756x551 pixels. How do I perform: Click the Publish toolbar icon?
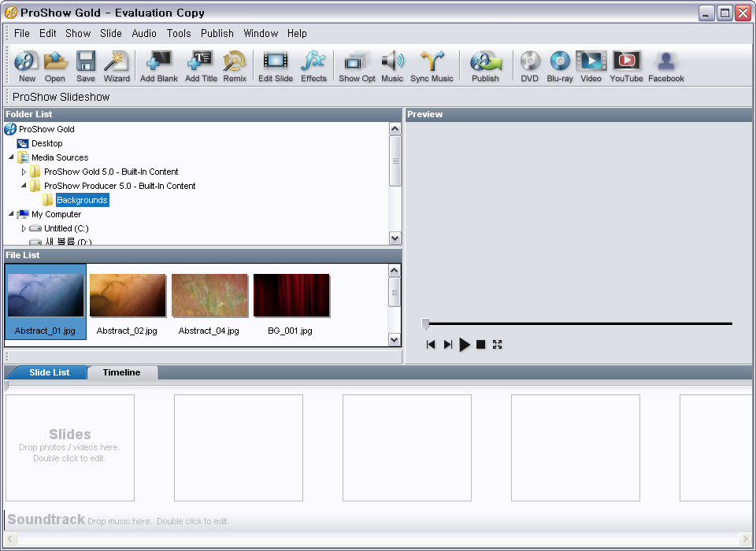tap(485, 66)
